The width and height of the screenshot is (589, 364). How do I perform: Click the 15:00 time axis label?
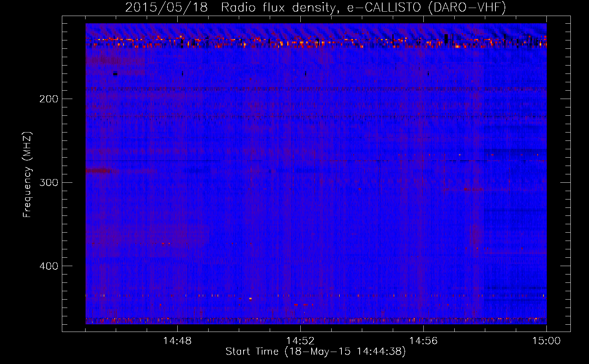coord(546,341)
